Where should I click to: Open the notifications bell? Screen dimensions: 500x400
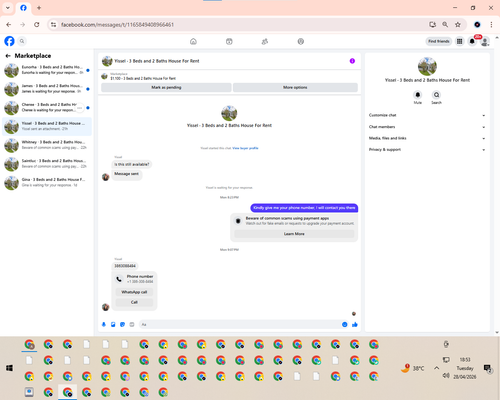(472, 41)
